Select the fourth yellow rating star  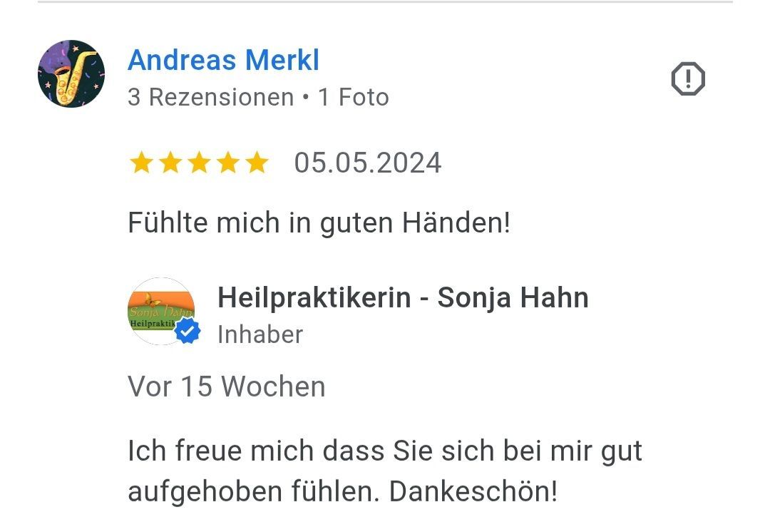(x=228, y=163)
